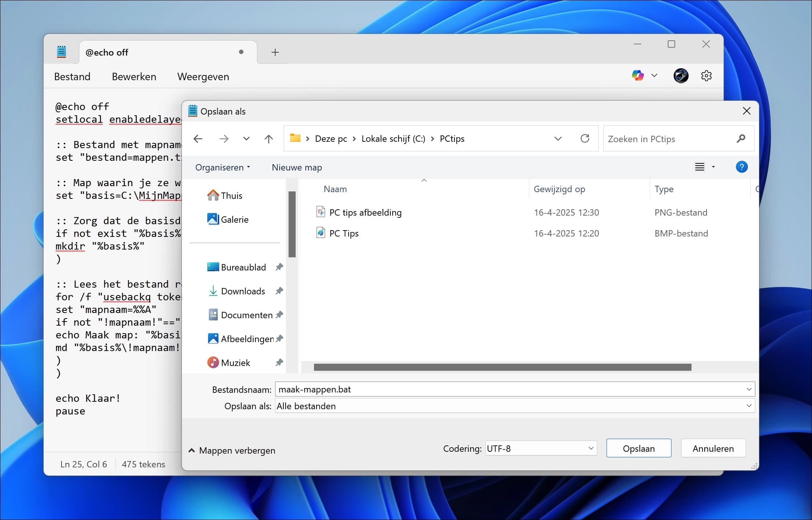
Task: Open the address bar history chevron
Action: point(558,138)
